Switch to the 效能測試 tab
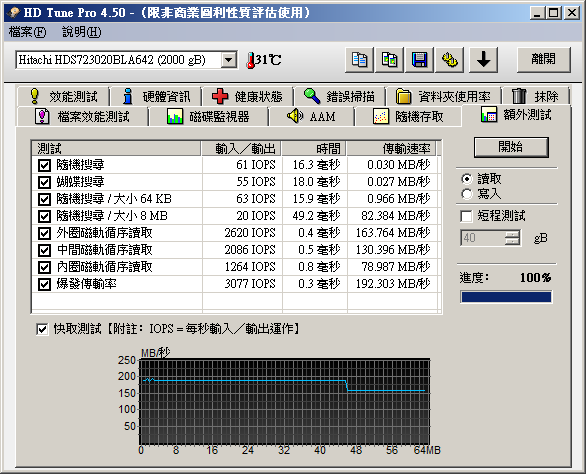 click(x=63, y=96)
